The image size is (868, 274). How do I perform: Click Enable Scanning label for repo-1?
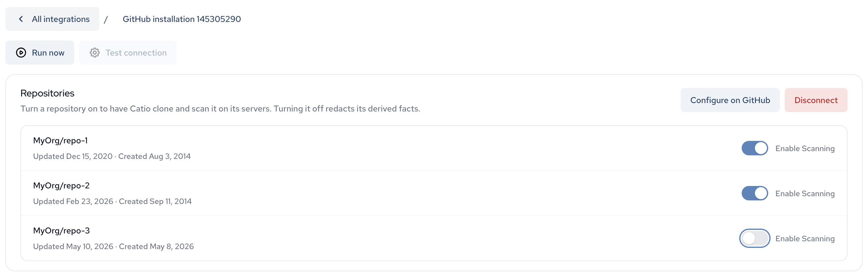[x=805, y=148]
